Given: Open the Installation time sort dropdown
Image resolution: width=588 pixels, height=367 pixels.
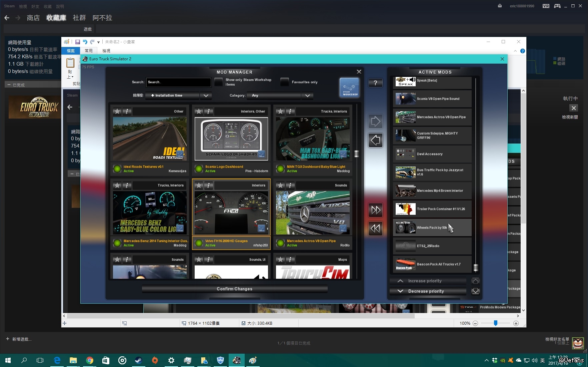Looking at the screenshot, I should coord(206,96).
